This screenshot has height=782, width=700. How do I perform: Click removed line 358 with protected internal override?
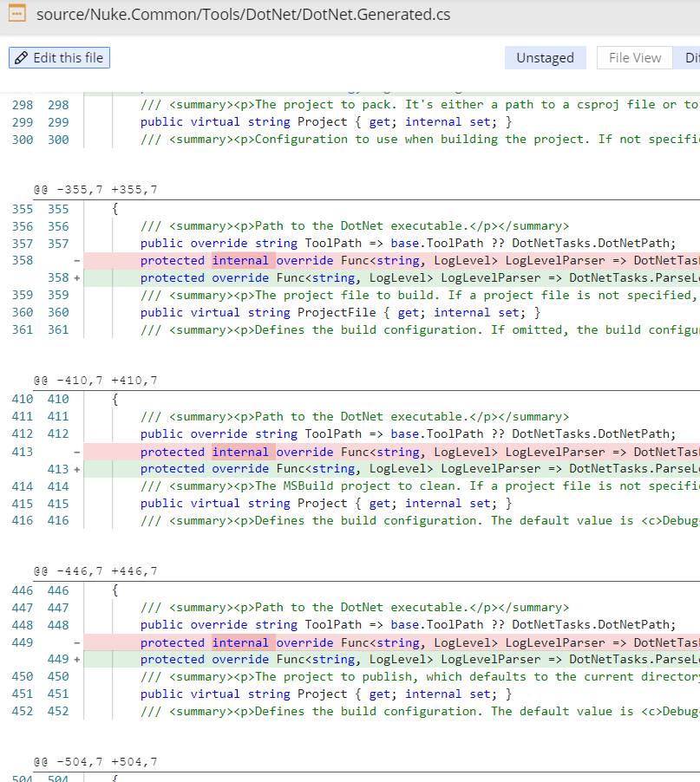[392, 260]
